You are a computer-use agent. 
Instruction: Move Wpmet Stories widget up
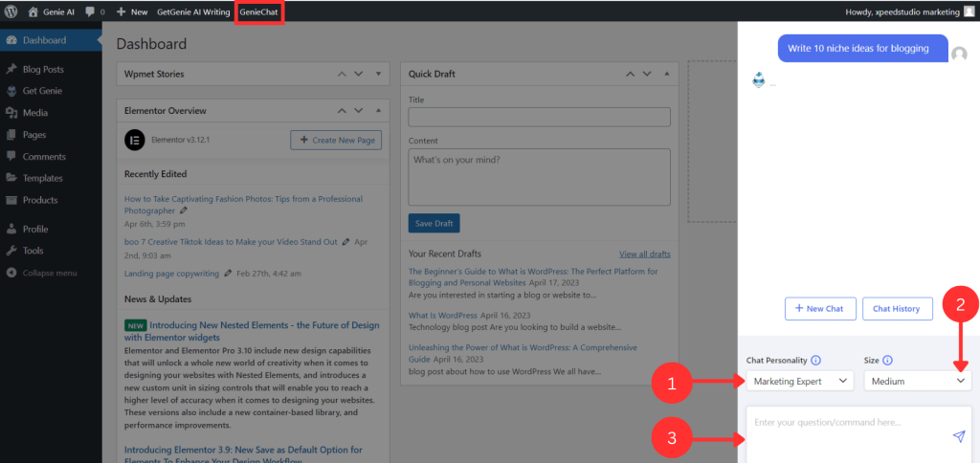tap(342, 74)
